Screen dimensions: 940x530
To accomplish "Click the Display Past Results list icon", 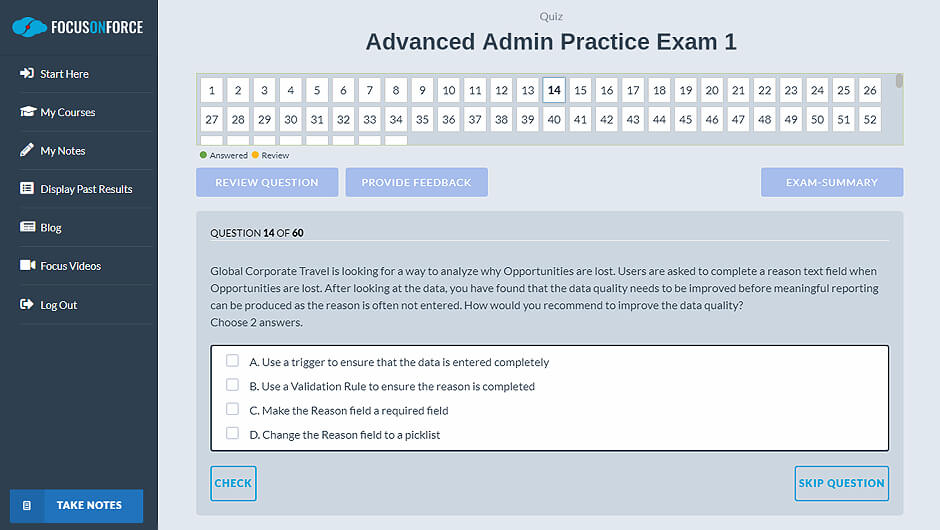I will click(27, 189).
